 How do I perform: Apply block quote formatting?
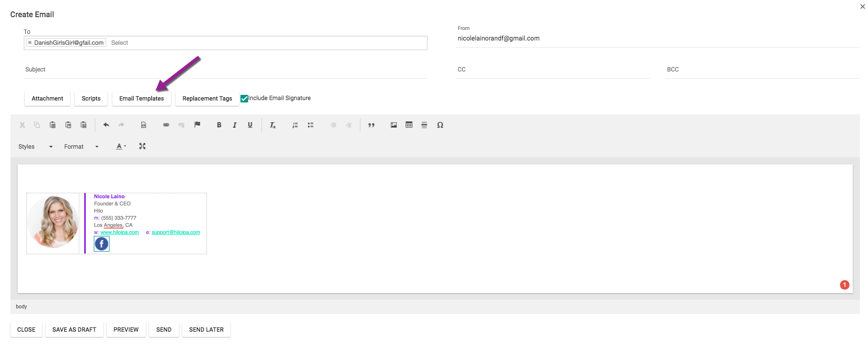[371, 125]
